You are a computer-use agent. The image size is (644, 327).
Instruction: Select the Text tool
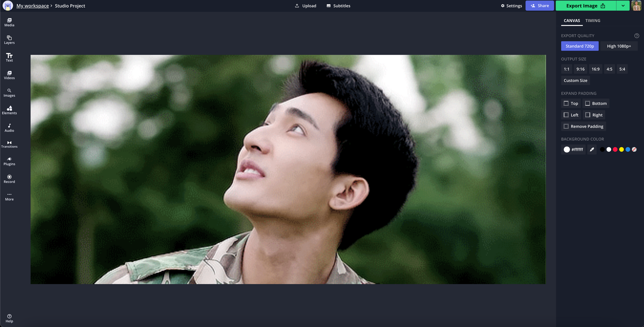(x=9, y=57)
